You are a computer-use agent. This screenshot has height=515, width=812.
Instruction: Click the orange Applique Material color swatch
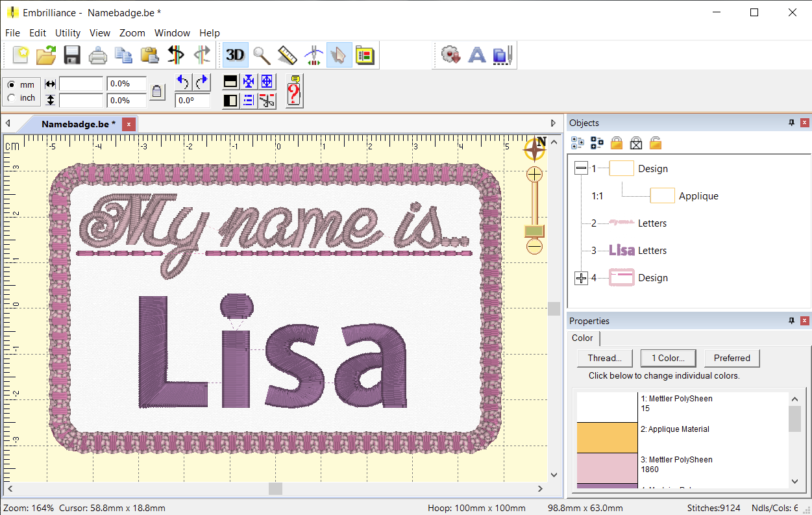pos(607,437)
